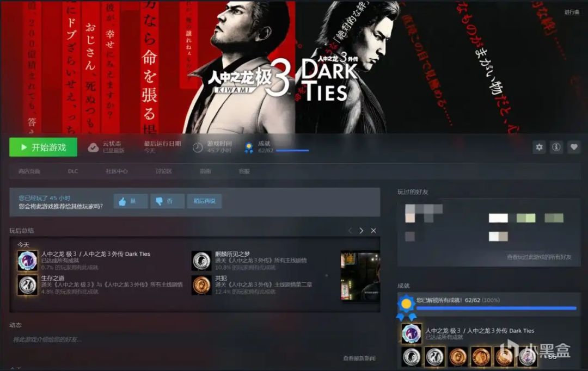Click the 玩过的好友 section heading

tap(413, 192)
